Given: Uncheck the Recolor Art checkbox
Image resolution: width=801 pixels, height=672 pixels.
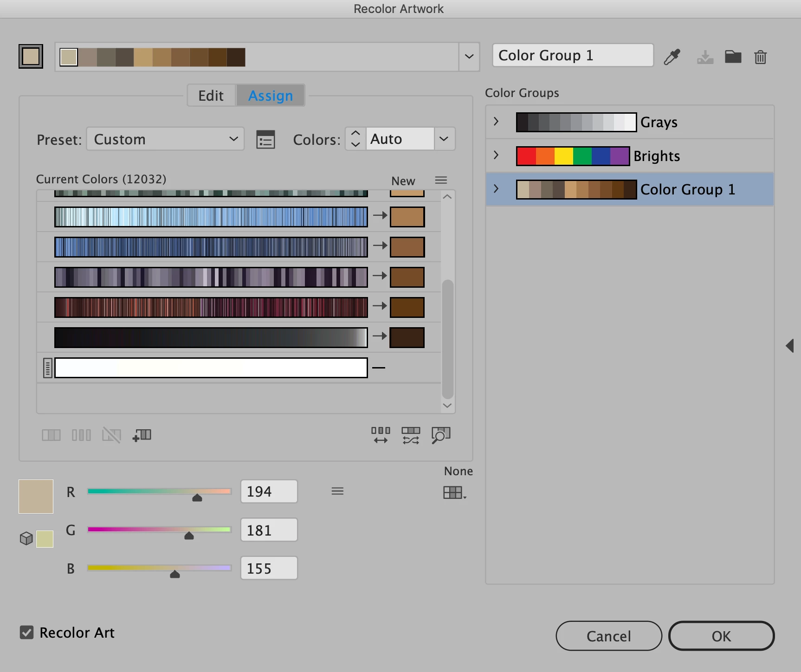Looking at the screenshot, I should pos(26,632).
